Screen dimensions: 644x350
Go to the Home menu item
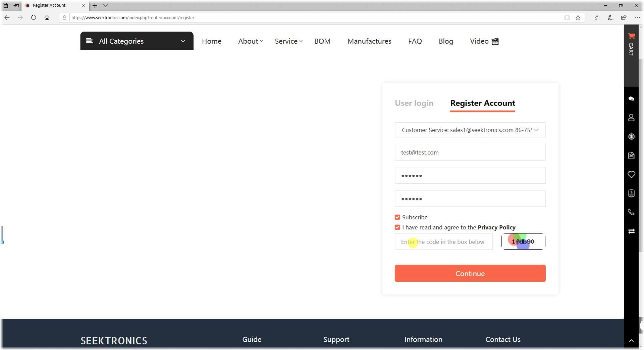[212, 41]
